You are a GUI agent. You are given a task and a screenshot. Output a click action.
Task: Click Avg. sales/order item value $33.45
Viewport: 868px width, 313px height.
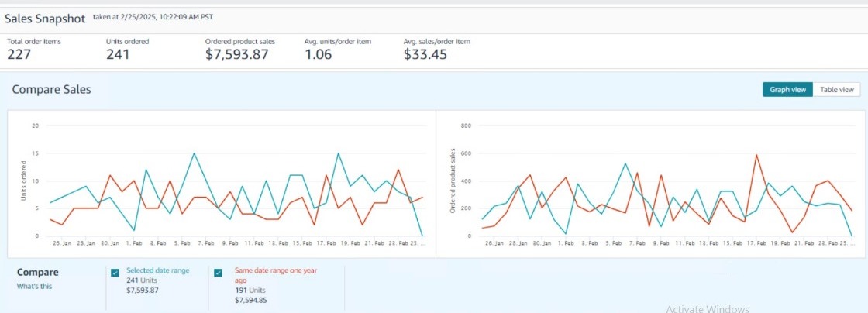425,54
